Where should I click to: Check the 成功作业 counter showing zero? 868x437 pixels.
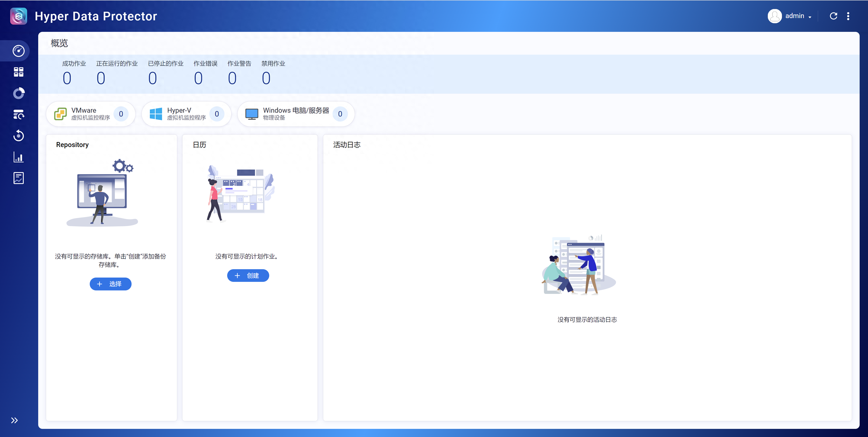[x=67, y=78]
